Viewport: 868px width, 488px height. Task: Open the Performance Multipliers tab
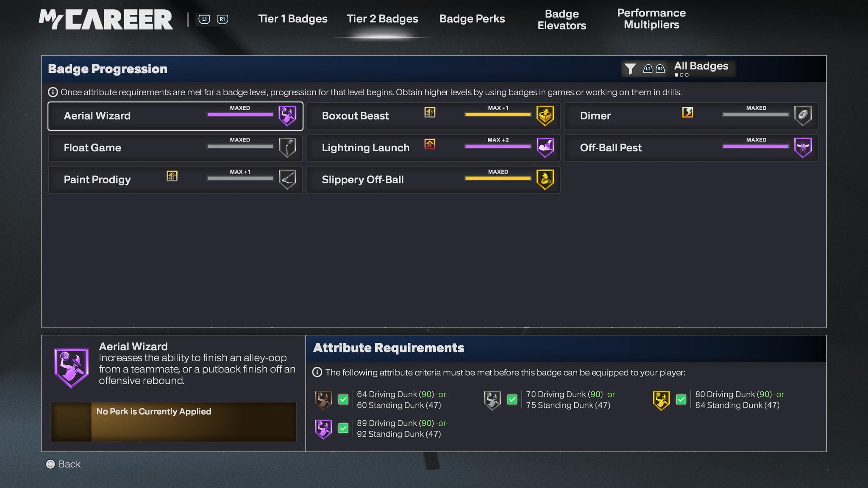pyautogui.click(x=651, y=19)
